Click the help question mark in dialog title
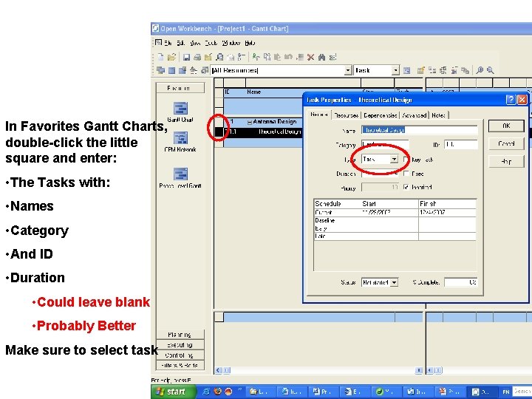The width and height of the screenshot is (532, 399). coord(511,100)
